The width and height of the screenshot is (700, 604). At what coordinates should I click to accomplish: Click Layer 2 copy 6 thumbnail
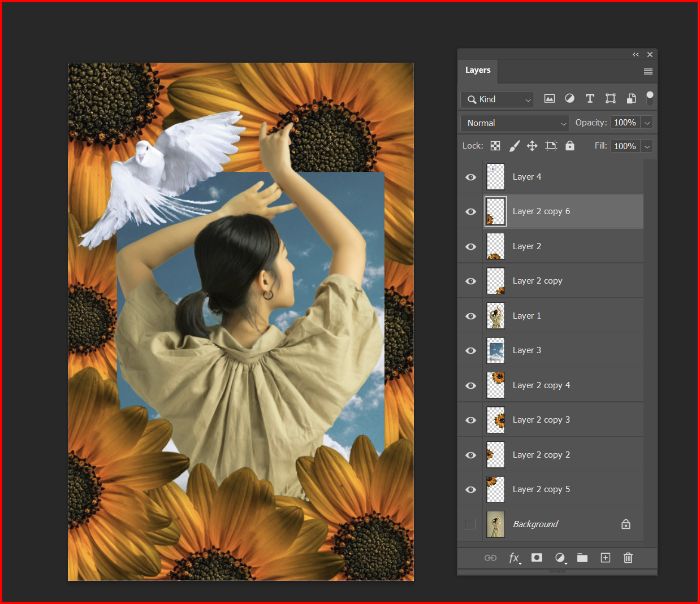tap(496, 212)
